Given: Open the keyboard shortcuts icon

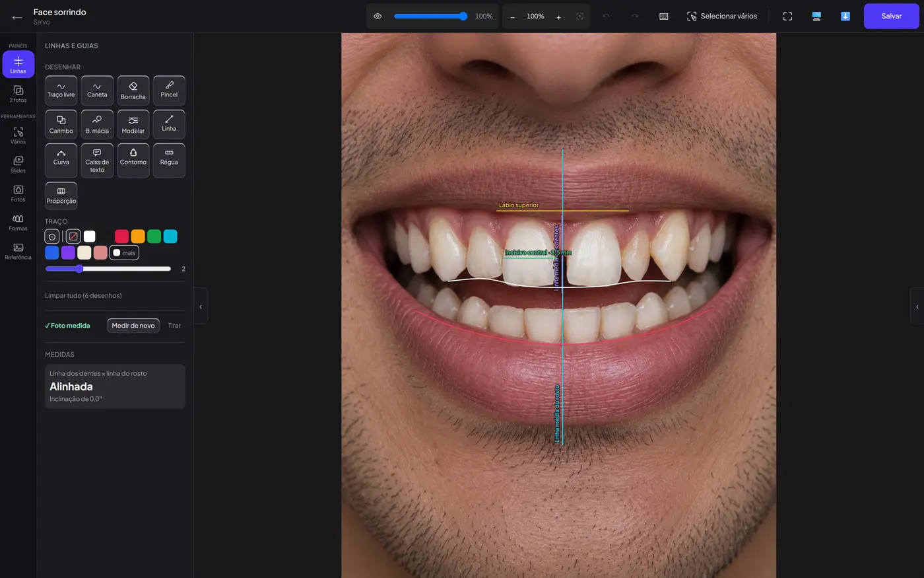Looking at the screenshot, I should pos(664,17).
